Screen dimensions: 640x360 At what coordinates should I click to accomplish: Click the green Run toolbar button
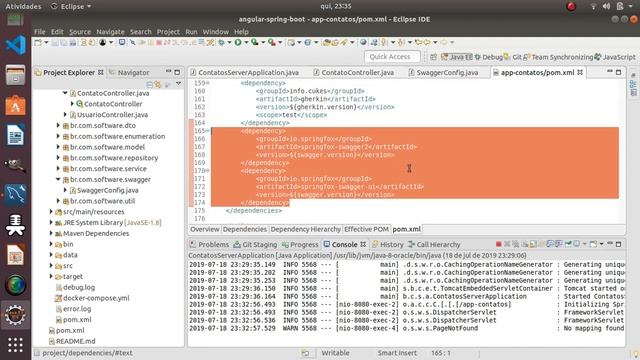pos(238,42)
